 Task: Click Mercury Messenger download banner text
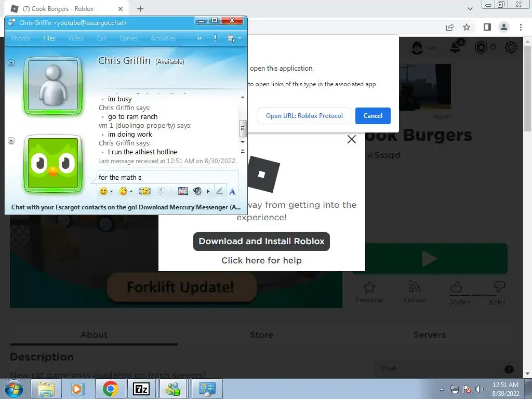point(126,207)
